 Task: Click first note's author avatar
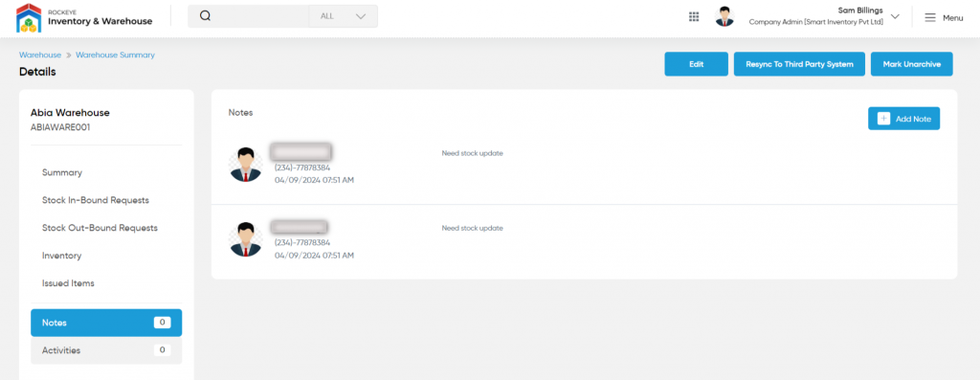[246, 165]
